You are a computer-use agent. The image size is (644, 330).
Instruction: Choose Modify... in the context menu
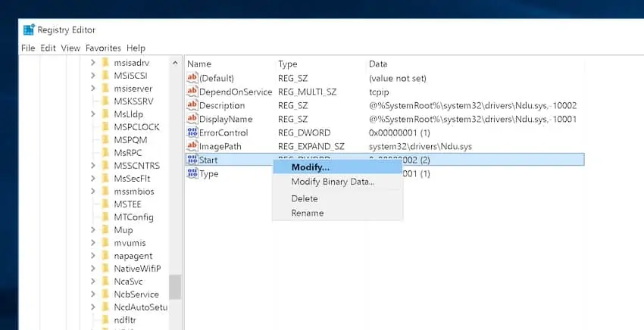coord(337,167)
